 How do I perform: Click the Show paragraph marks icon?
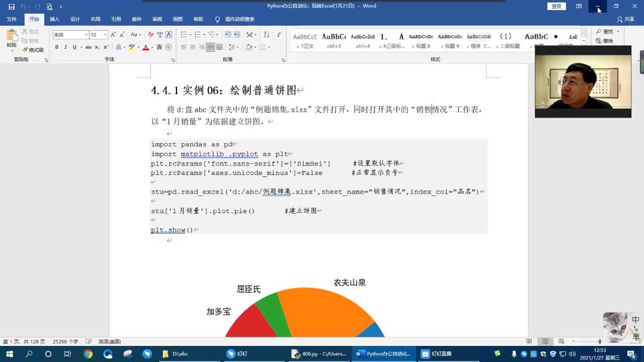[278, 35]
